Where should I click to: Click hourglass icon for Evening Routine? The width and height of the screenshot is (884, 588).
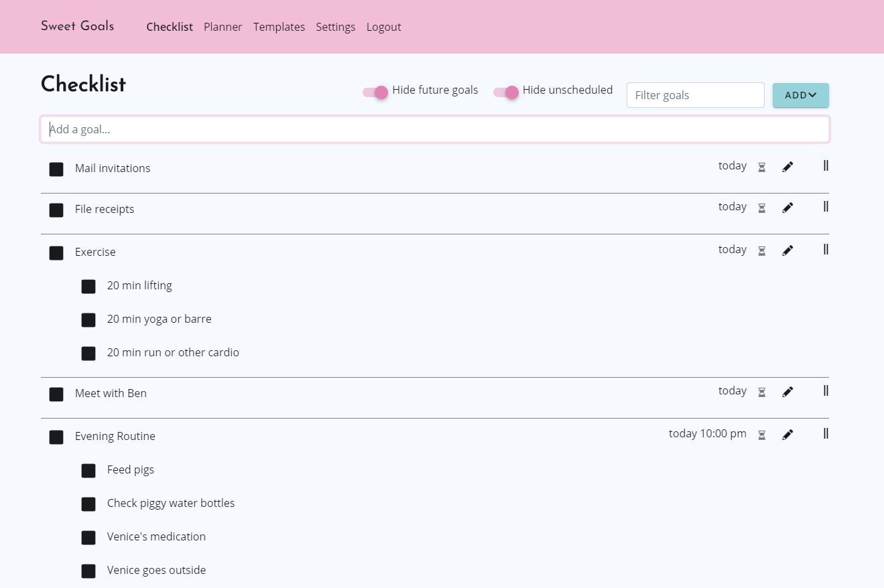[761, 435]
